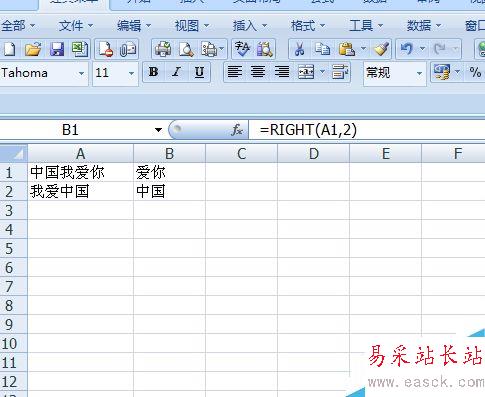Viewport: 485px width, 397px height.
Task: Select cell B2 containing 中国
Action: click(x=170, y=191)
